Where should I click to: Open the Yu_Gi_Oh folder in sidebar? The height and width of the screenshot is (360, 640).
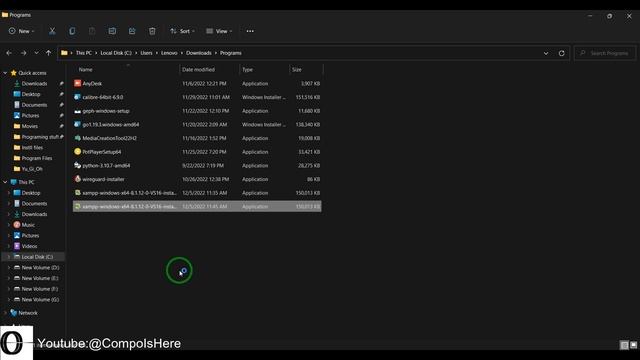click(32, 169)
